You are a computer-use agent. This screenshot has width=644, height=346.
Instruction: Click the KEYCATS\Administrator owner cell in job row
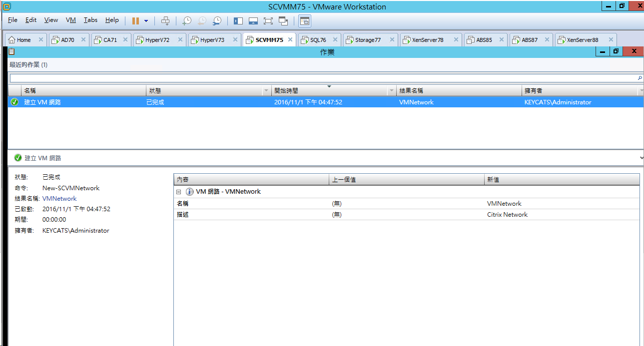(558, 102)
